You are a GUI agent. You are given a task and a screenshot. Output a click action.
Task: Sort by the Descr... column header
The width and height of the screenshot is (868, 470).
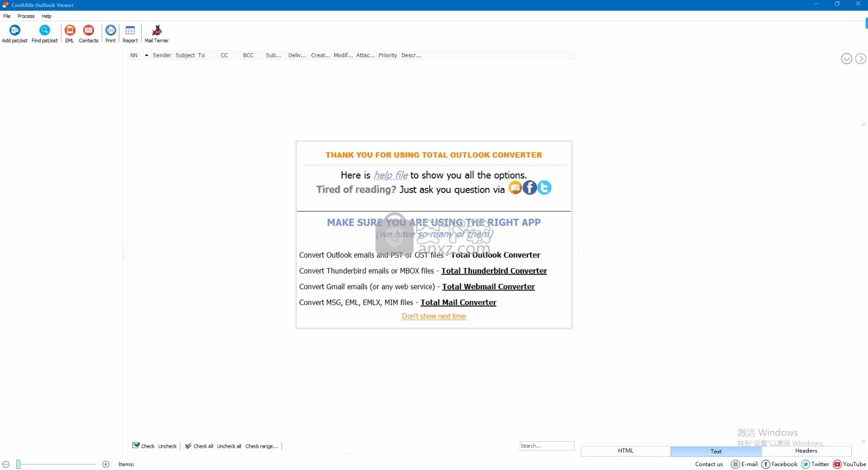click(x=411, y=55)
